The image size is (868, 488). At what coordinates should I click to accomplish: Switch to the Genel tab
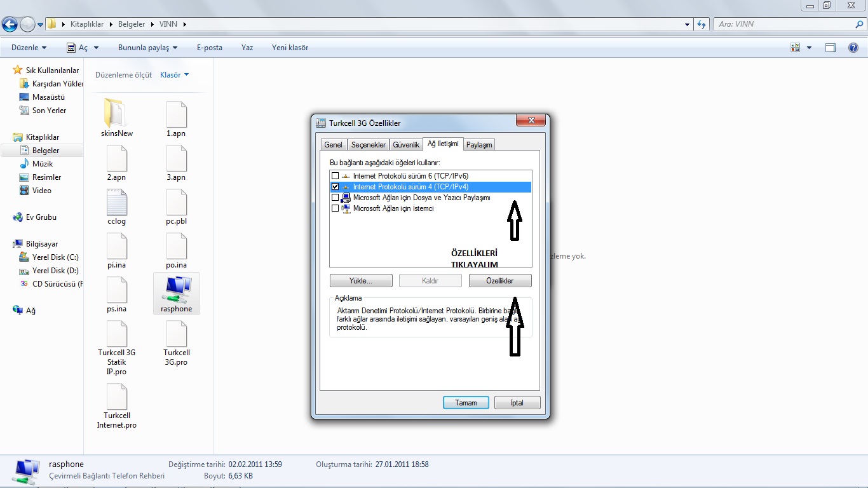click(x=334, y=145)
